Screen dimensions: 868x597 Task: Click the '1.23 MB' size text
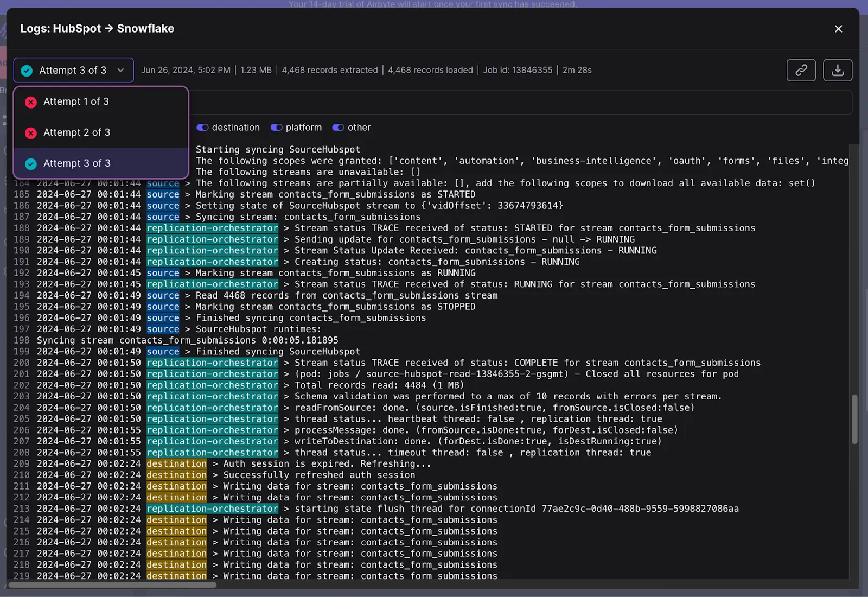pyautogui.click(x=256, y=70)
